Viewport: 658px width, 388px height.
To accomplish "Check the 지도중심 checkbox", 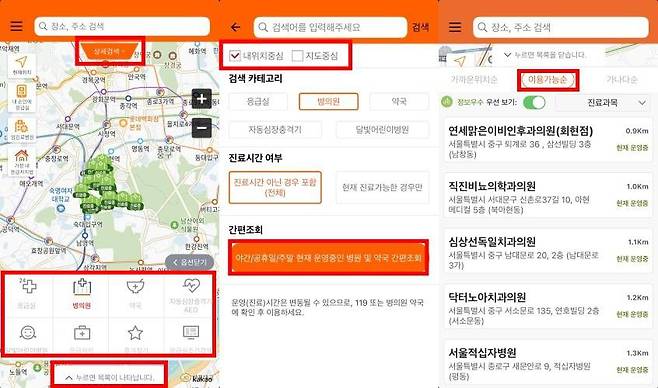I will point(297,55).
